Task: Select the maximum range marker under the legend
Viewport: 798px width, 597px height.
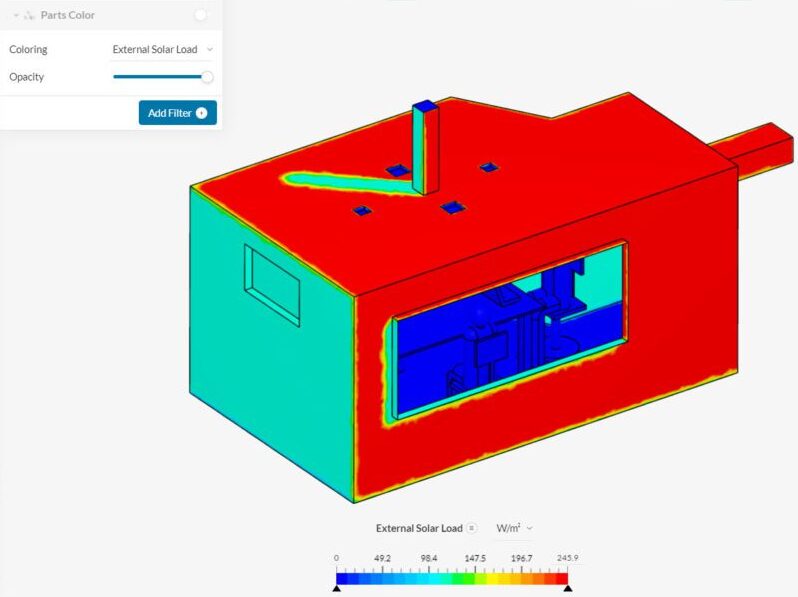Action: [x=568, y=589]
